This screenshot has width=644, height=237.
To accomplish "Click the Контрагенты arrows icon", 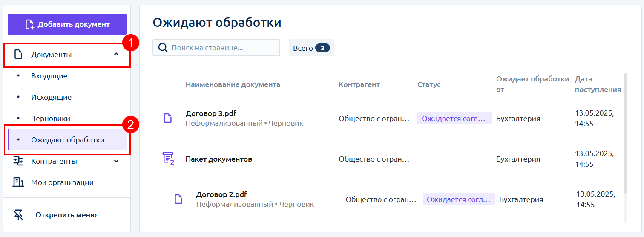I will point(18,161).
